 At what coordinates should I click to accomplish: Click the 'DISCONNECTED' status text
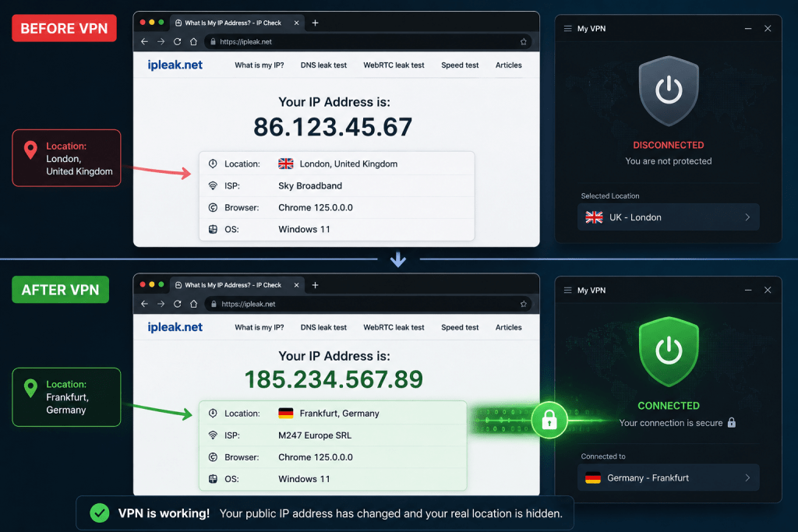[668, 145]
